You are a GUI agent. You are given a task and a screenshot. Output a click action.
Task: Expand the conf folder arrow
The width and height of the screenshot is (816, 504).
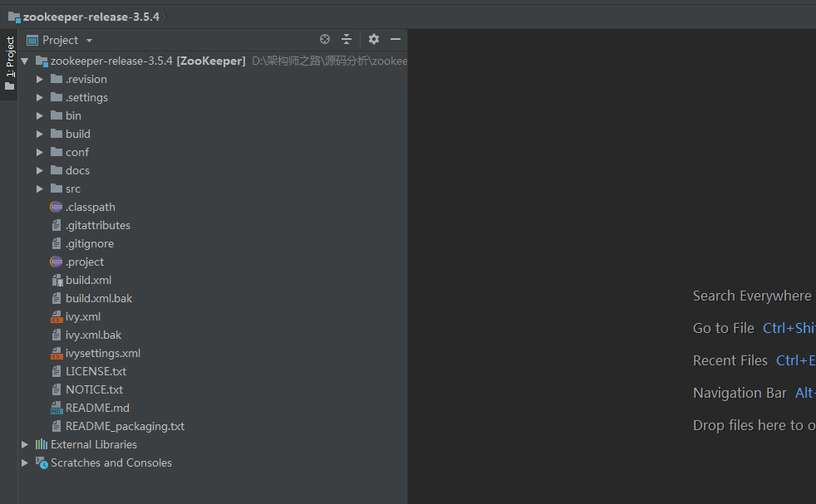click(40, 152)
